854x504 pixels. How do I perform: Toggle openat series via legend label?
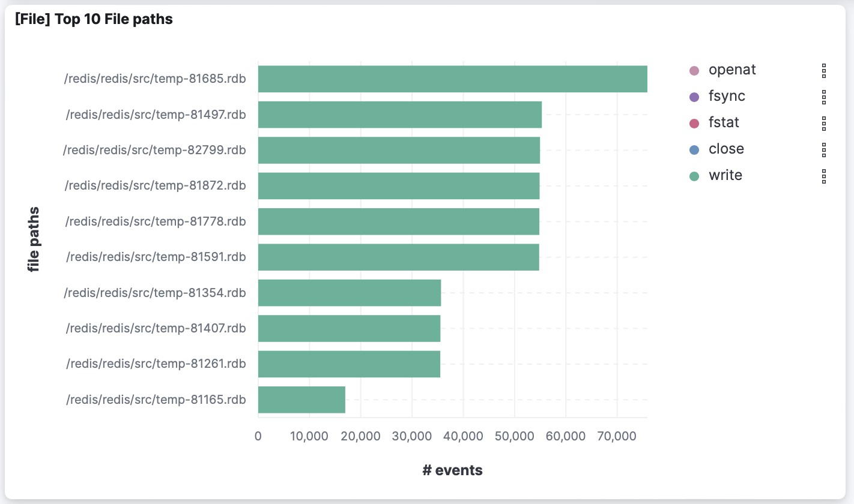732,70
